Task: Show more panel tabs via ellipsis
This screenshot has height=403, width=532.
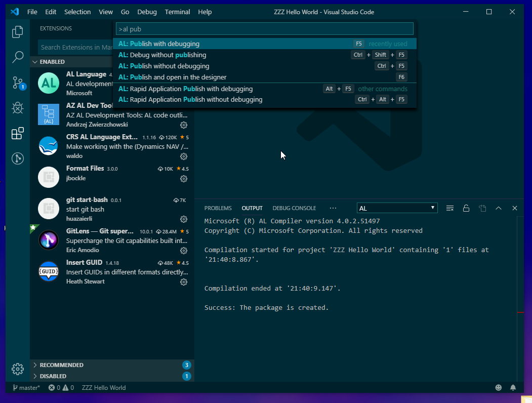Action: pyautogui.click(x=333, y=208)
